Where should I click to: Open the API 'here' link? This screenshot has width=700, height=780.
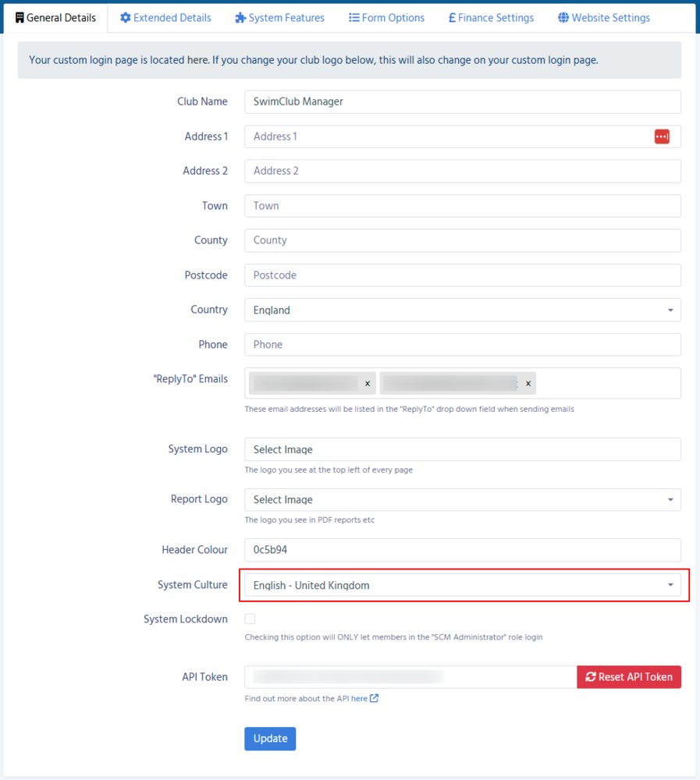(x=359, y=698)
